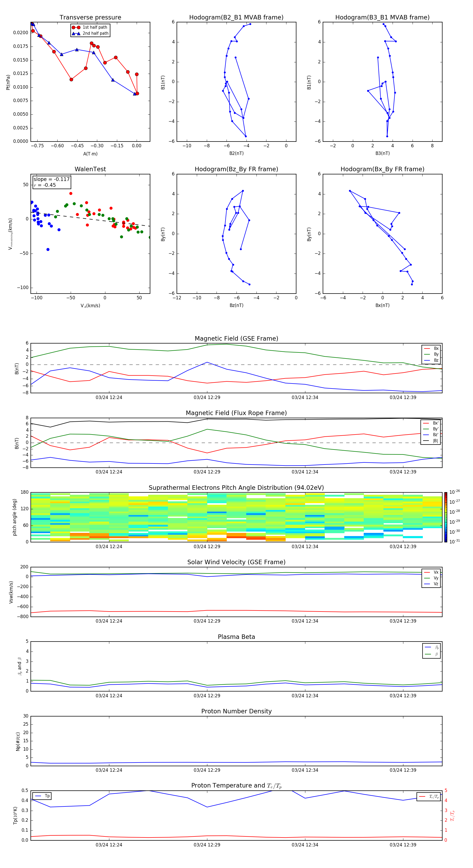Click the pitch angle flux colorbar
This screenshot has height=868, width=473.
coord(446,517)
